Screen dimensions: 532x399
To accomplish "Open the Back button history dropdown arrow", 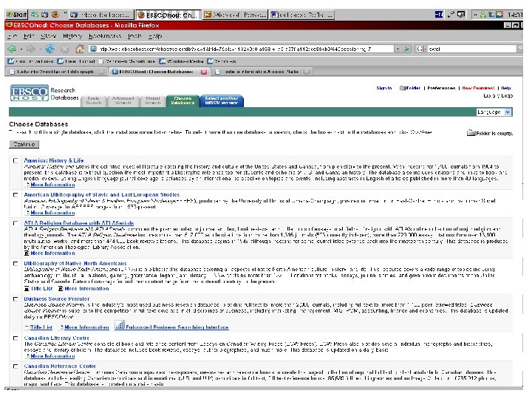I will pyautogui.click(x=21, y=50).
